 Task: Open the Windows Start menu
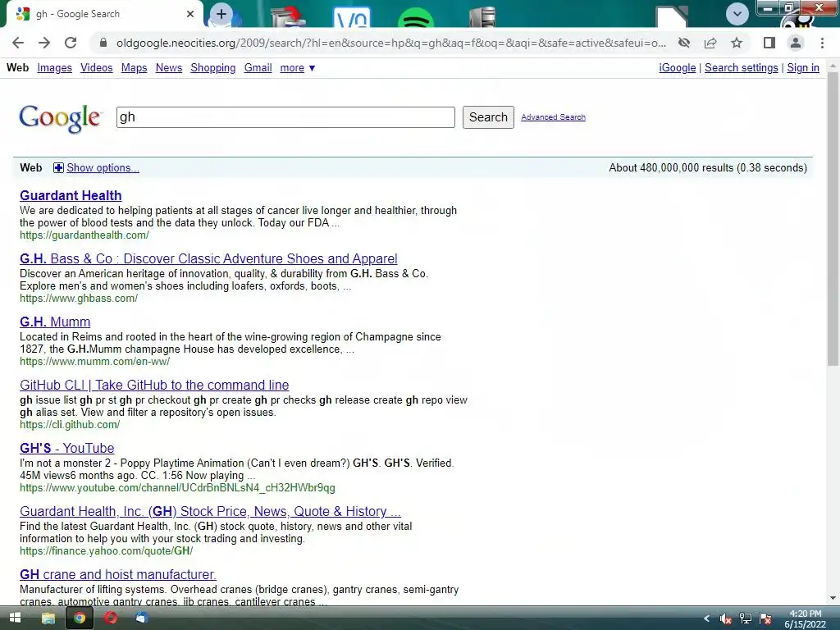pyautogui.click(x=15, y=619)
